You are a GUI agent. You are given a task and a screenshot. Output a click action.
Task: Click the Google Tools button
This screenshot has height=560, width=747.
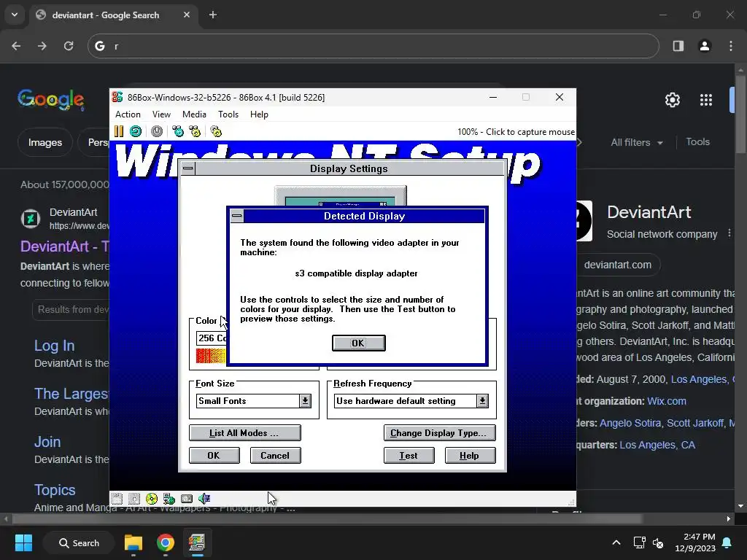[697, 142]
